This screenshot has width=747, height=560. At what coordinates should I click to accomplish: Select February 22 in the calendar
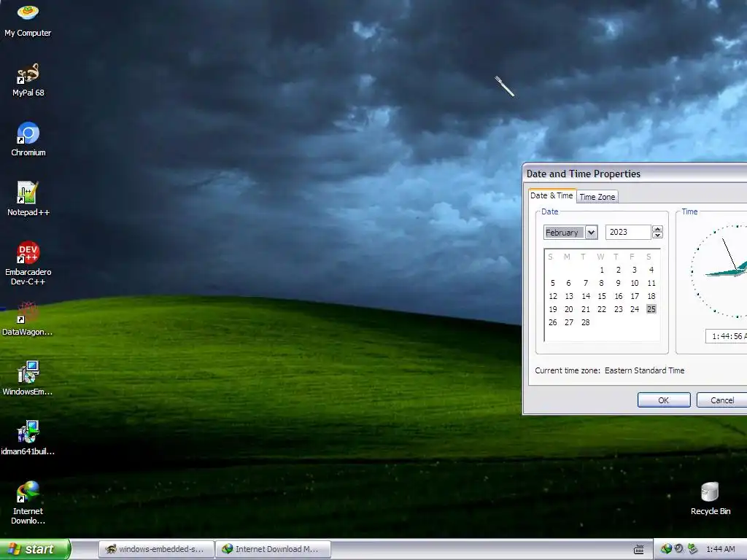(602, 309)
